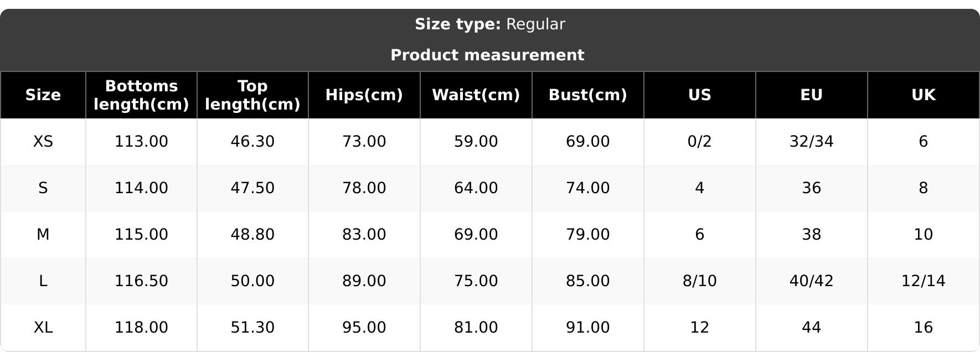
Task: Click the Bottoms length(cm) column header
Action: pos(141,95)
